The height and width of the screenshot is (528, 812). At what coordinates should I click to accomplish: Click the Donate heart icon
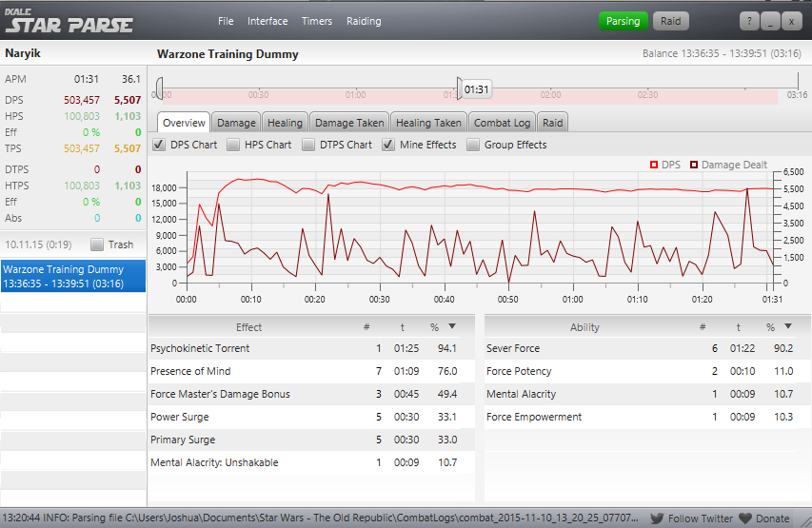pyautogui.click(x=745, y=518)
